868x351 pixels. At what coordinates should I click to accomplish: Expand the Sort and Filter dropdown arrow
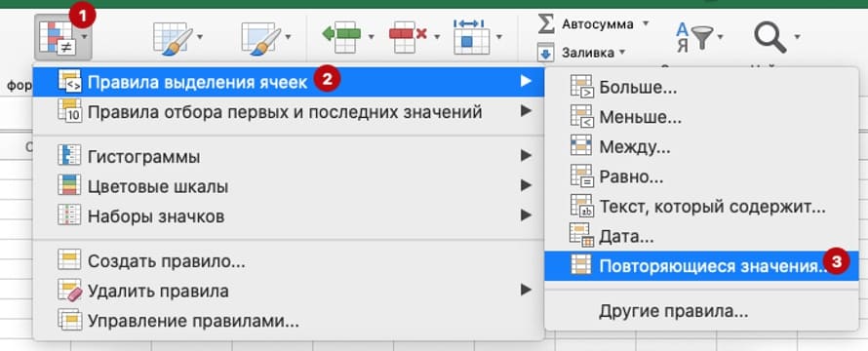pyautogui.click(x=720, y=37)
